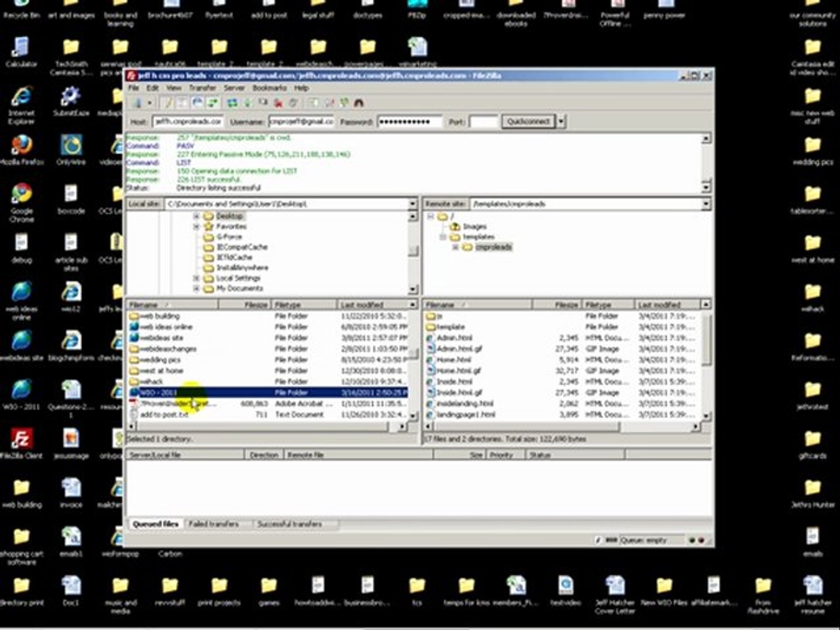Open the filename filters dialog
This screenshot has width=840, height=630.
313,103
